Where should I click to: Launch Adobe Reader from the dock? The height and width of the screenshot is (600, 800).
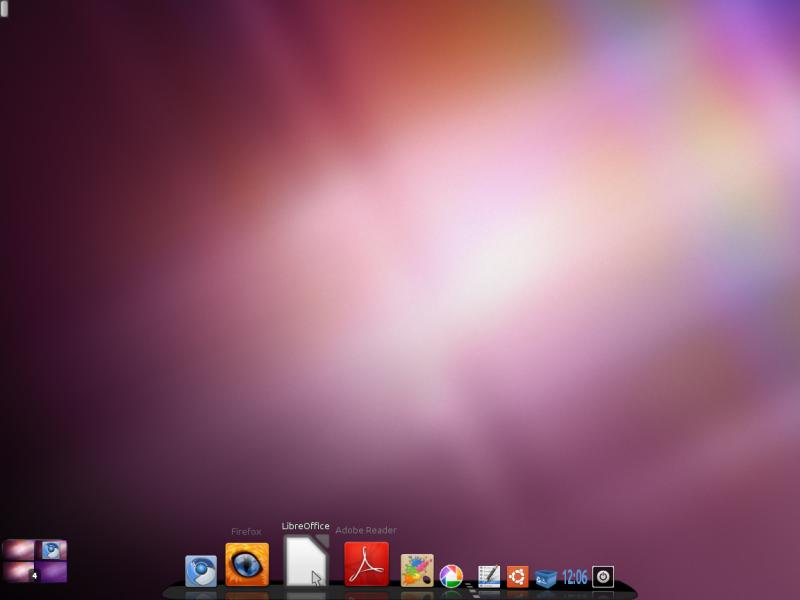click(x=366, y=564)
